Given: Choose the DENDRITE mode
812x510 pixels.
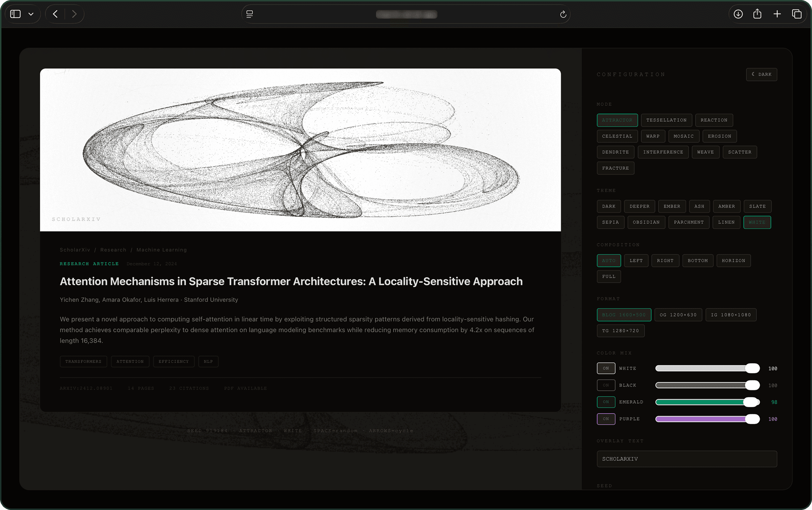Looking at the screenshot, I should pos(615,152).
